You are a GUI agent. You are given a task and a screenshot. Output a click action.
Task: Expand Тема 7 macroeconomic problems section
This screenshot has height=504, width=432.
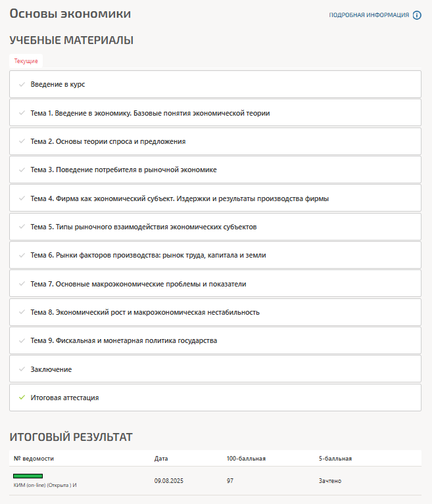coord(138,284)
